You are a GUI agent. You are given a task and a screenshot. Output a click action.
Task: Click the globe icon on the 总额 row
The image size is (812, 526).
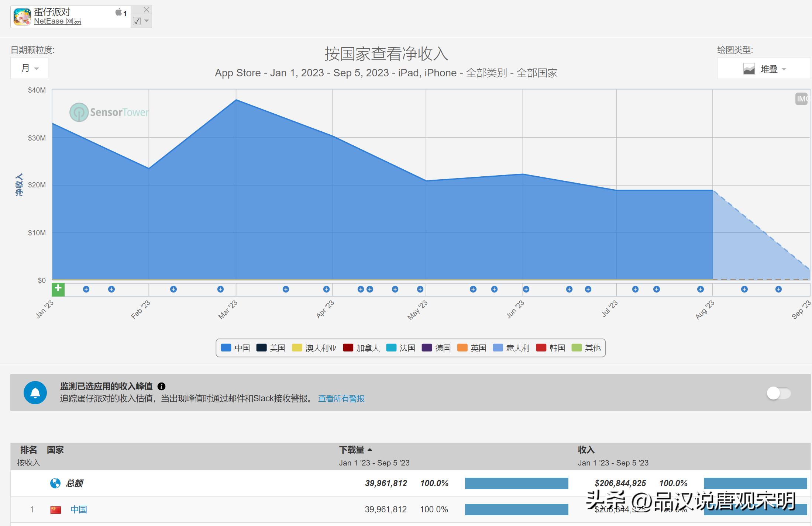click(x=55, y=483)
